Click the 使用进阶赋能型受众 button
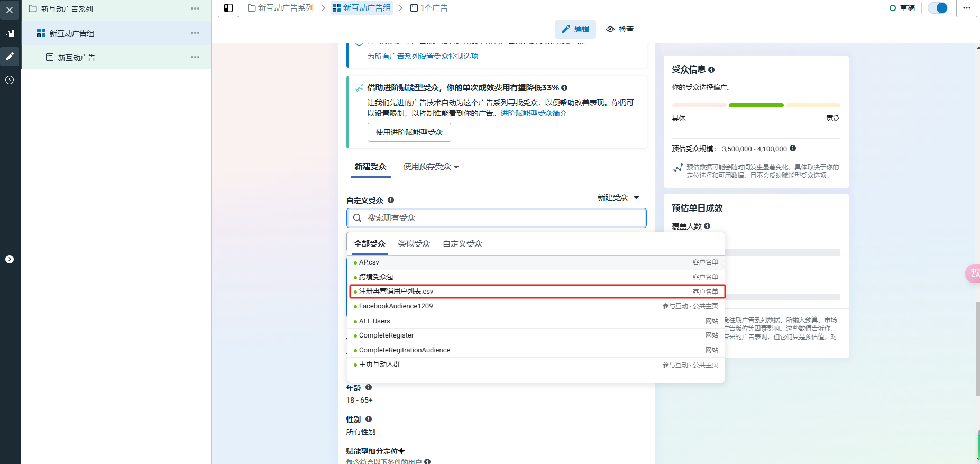Image resolution: width=980 pixels, height=464 pixels. 409,132
